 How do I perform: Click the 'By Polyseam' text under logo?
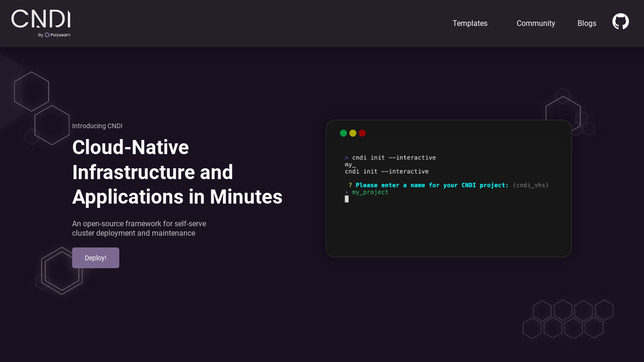coord(54,35)
